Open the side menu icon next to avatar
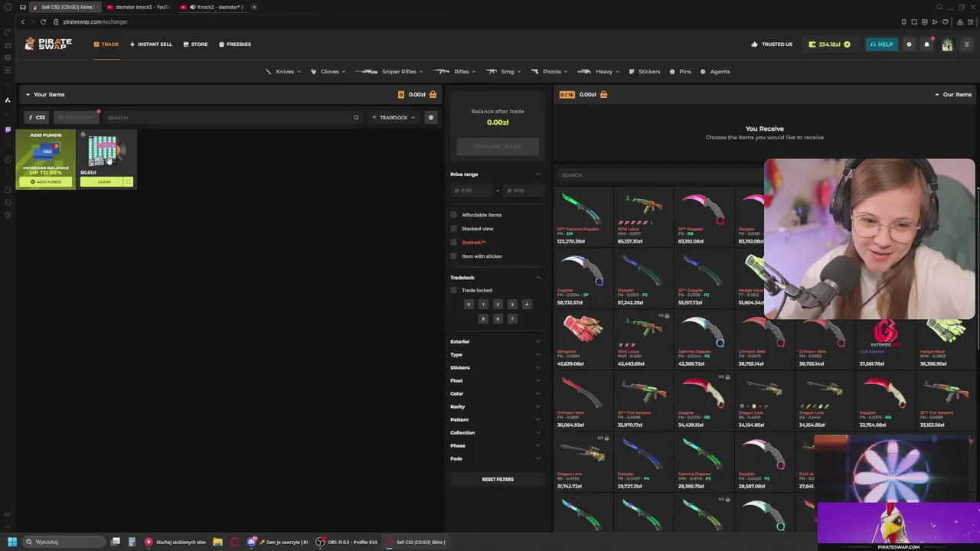 (x=966, y=44)
